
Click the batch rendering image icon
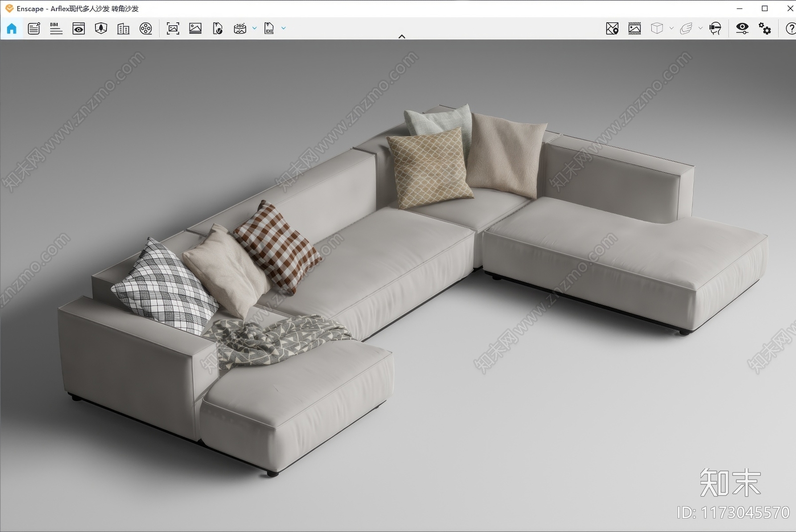[196, 28]
